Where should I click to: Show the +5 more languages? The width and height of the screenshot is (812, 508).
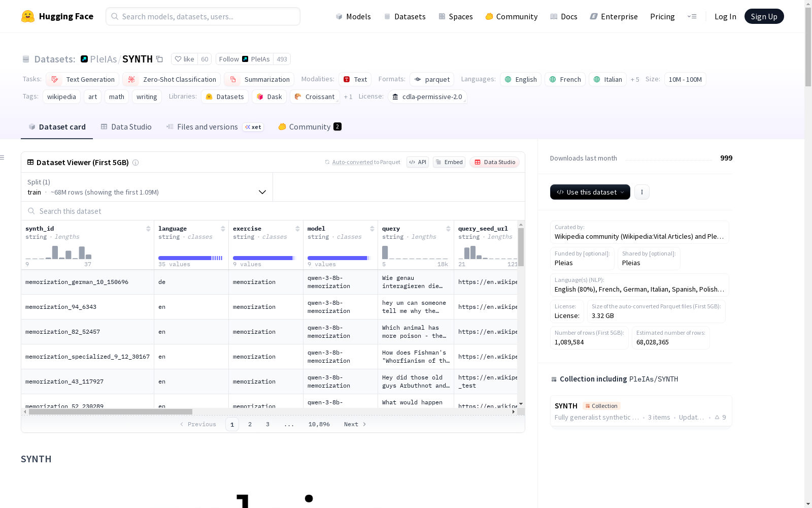coord(635,79)
